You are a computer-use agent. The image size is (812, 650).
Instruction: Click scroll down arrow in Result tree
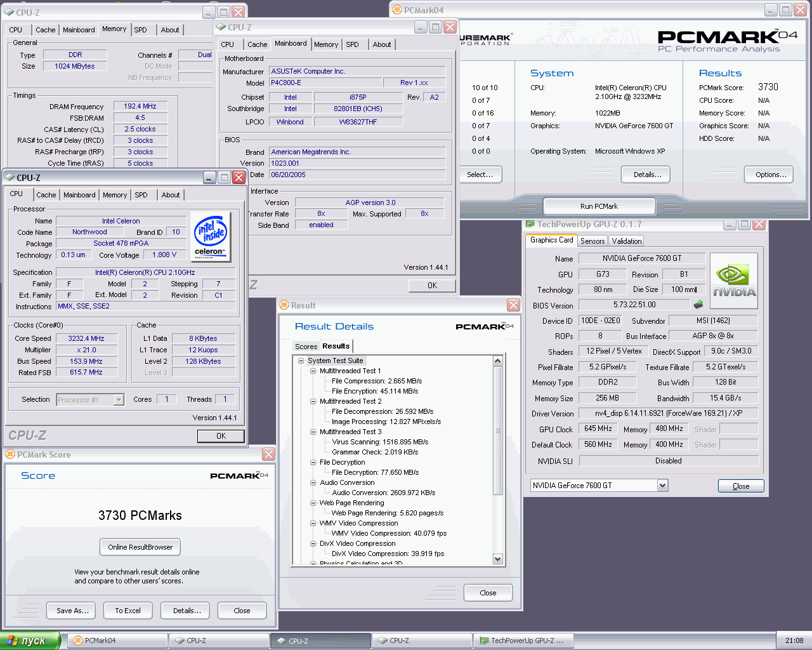[x=497, y=559]
